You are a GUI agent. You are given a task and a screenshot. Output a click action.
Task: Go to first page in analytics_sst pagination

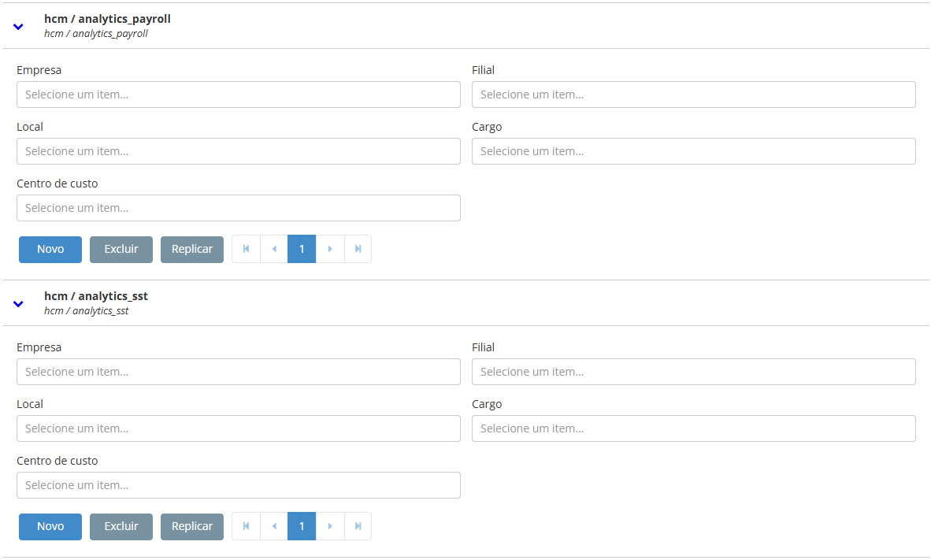(245, 525)
